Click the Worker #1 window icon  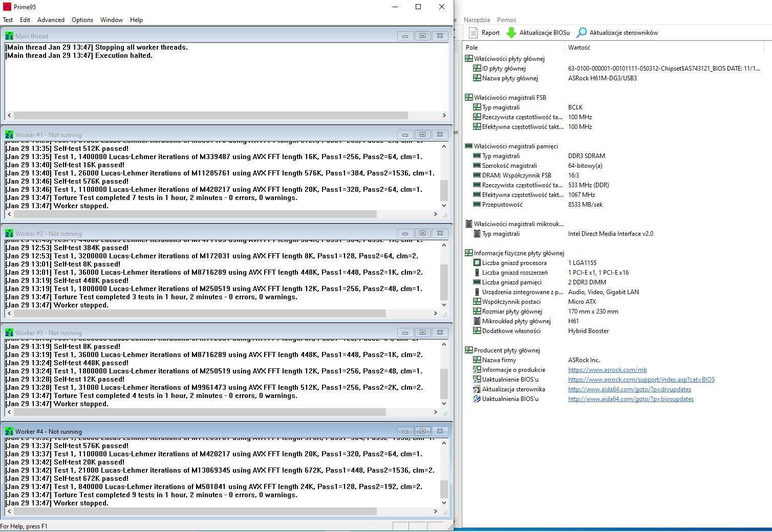[9, 135]
